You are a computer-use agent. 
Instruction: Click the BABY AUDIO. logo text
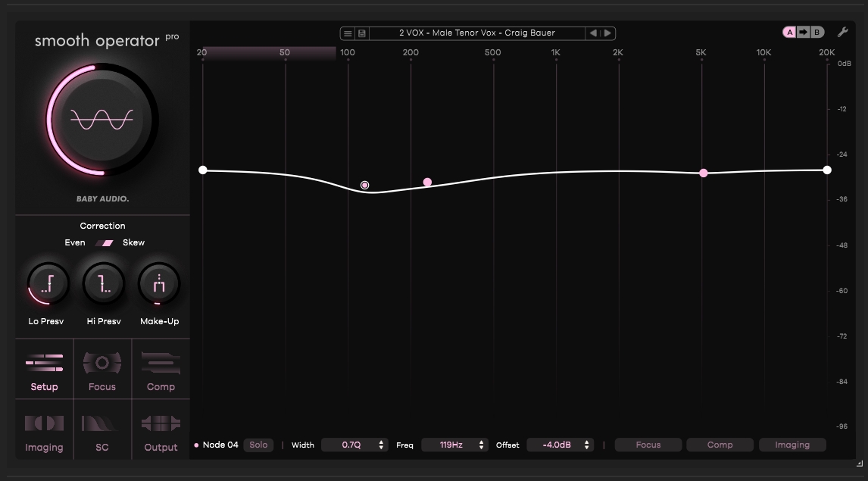(x=102, y=198)
